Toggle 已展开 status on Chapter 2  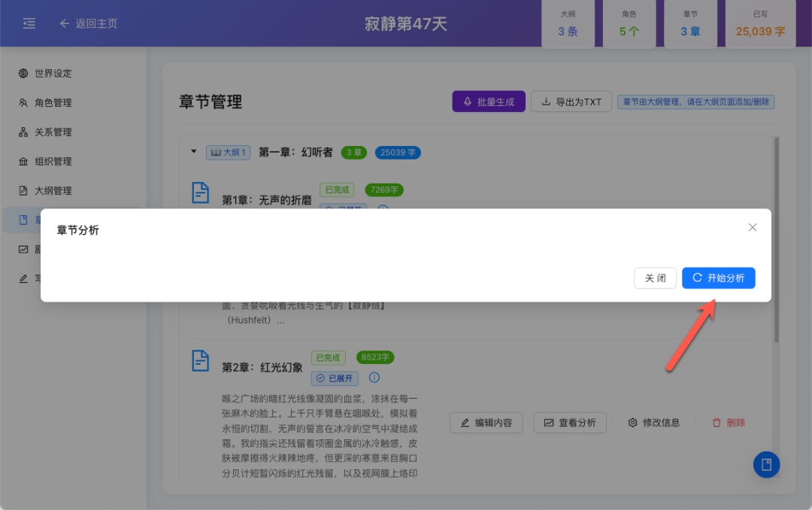pos(334,378)
